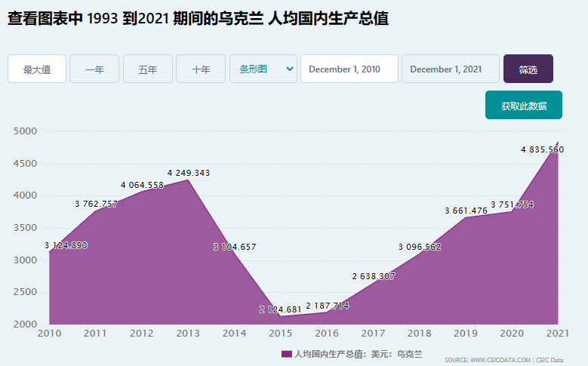Open the 条形图 chart type dropdown
Viewport: 588px width, 366px height.
263,69
